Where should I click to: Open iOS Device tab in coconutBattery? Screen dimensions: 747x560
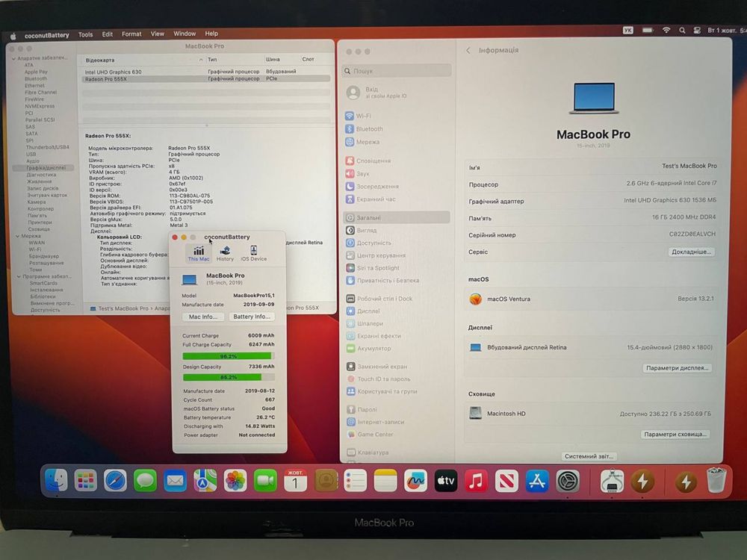coord(253,253)
